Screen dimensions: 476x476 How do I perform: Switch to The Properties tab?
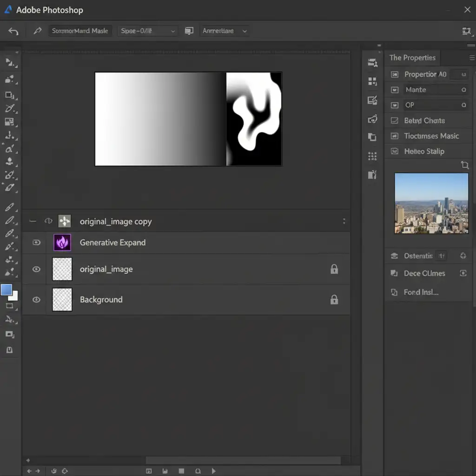point(412,58)
